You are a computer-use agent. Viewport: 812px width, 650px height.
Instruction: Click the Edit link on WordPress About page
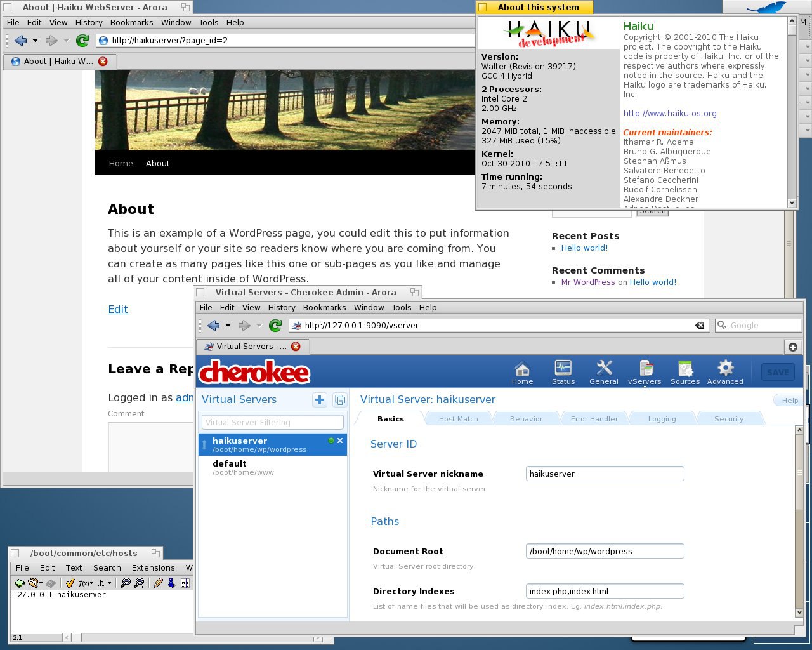(118, 309)
